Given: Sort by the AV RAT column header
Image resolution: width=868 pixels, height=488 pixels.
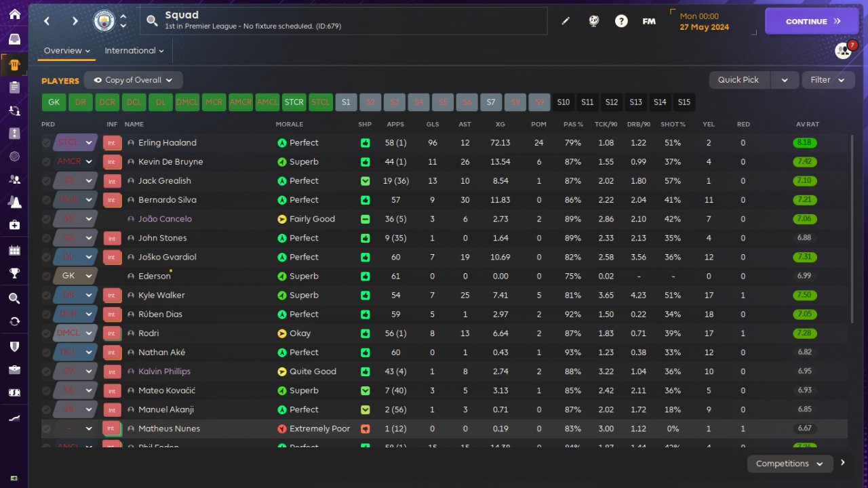Looking at the screenshot, I should click(x=808, y=125).
